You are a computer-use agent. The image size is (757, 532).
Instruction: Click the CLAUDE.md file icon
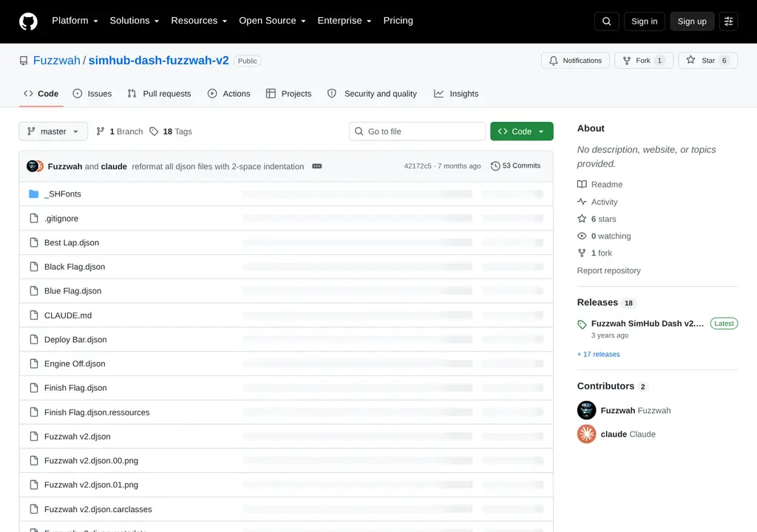click(x=34, y=316)
